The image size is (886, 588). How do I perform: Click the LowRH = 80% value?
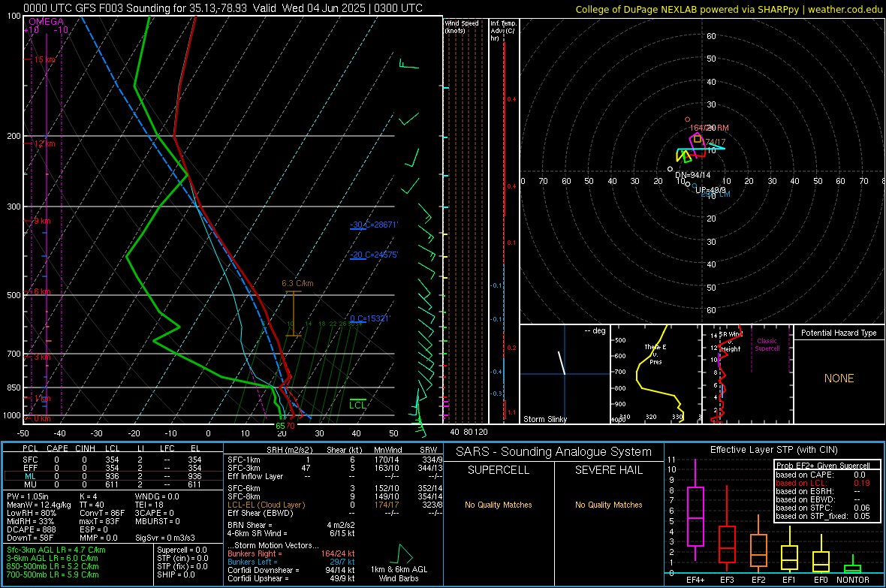click(x=32, y=514)
